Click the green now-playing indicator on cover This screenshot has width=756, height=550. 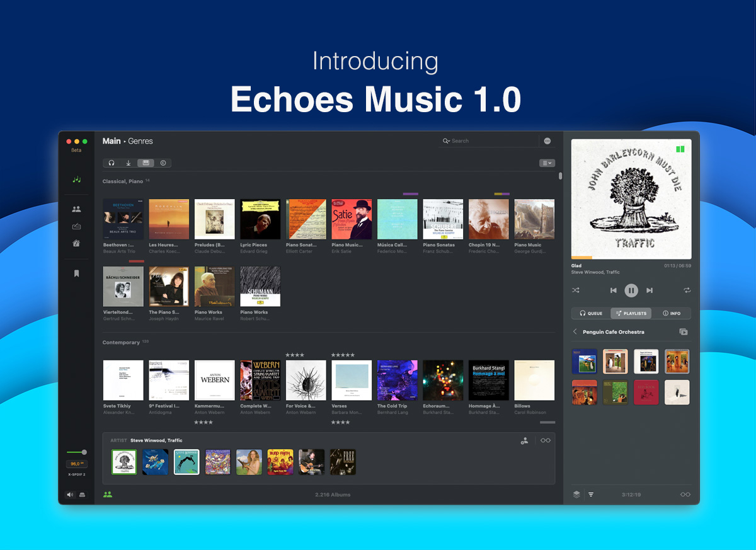pos(680,149)
